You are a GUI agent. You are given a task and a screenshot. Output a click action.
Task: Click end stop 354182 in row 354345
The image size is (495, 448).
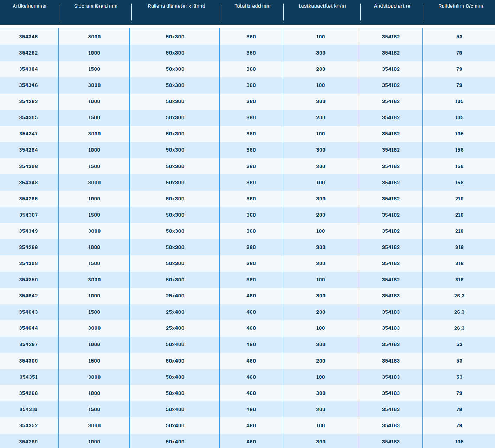coord(391,37)
